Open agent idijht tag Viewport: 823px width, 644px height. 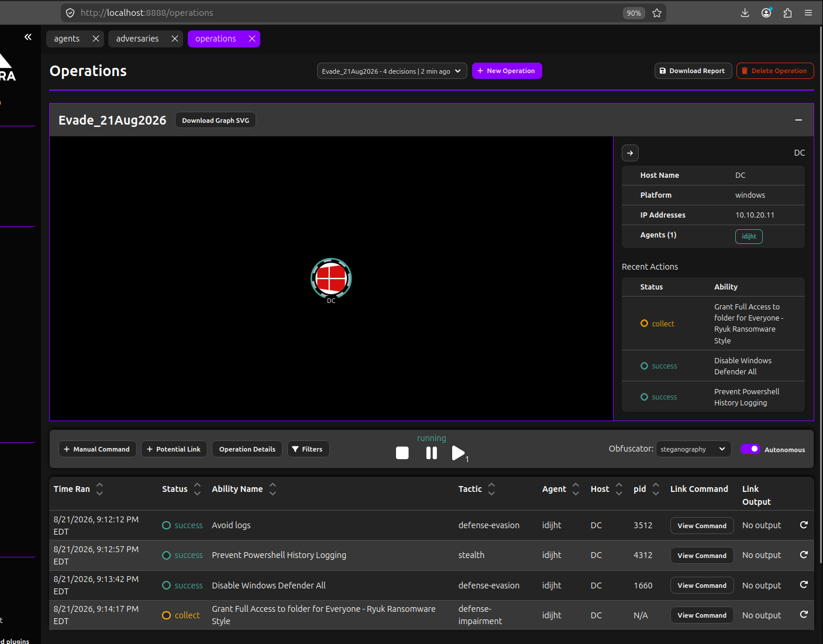[x=749, y=236]
